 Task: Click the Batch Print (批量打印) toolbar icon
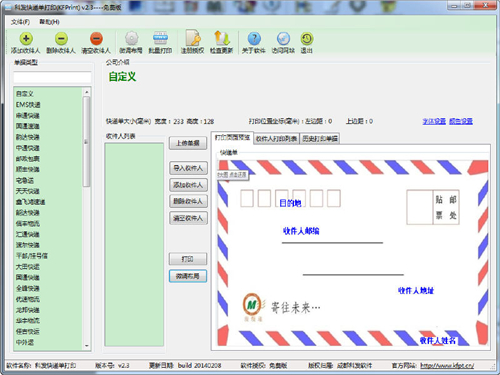(160, 39)
